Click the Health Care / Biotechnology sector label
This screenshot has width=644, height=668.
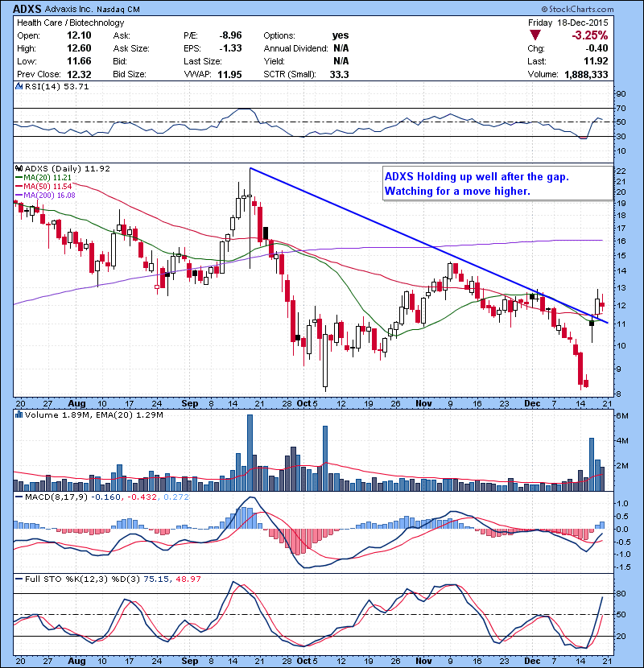pyautogui.click(x=70, y=23)
